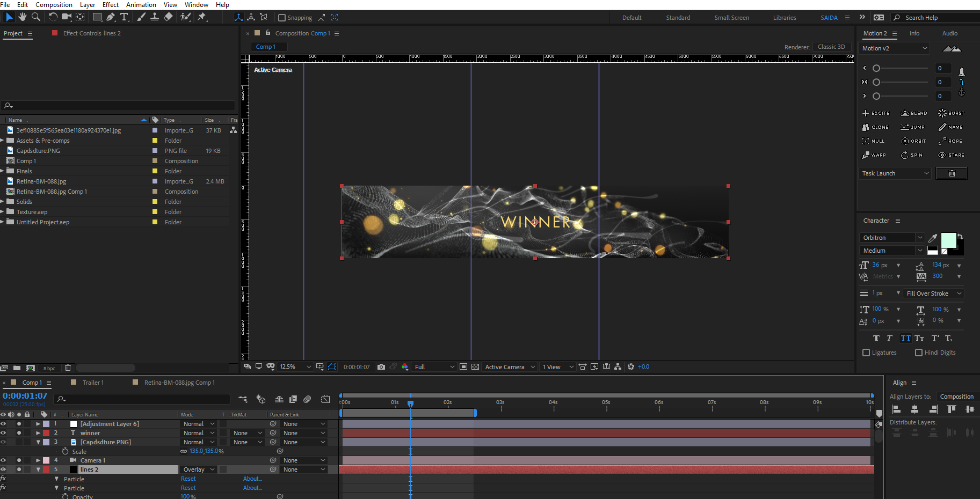
Task: Click the Burst tool in Motion panel
Action: pos(951,113)
